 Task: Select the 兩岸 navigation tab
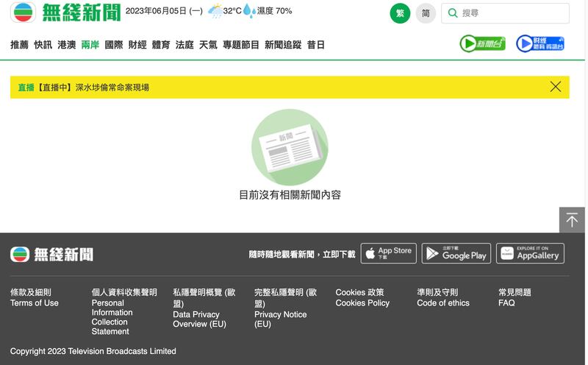pos(90,45)
